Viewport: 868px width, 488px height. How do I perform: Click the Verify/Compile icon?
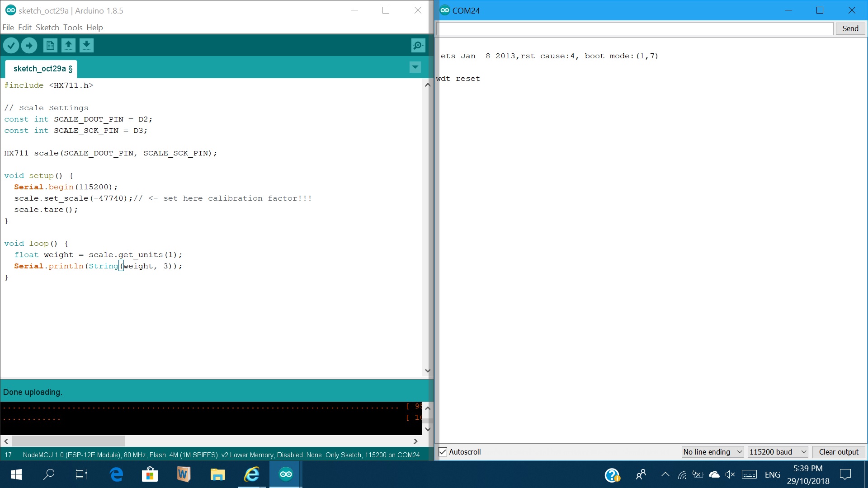pyautogui.click(x=11, y=45)
